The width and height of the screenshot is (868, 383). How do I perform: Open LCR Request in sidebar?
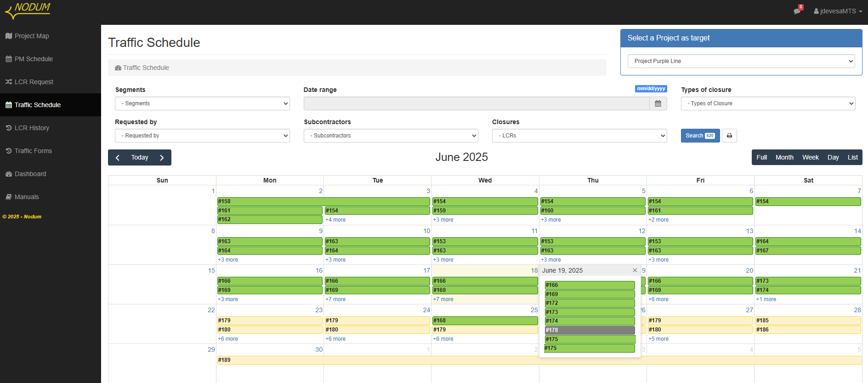(x=34, y=82)
